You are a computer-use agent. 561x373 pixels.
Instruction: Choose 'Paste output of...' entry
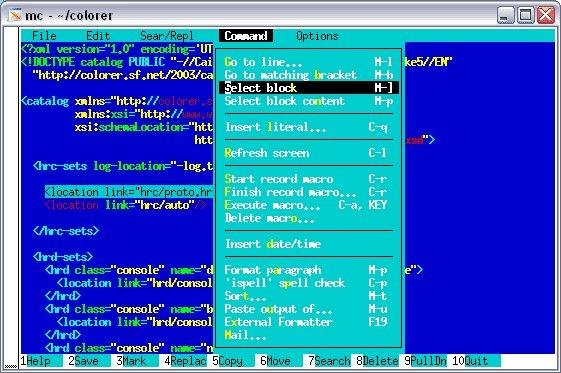click(308, 309)
